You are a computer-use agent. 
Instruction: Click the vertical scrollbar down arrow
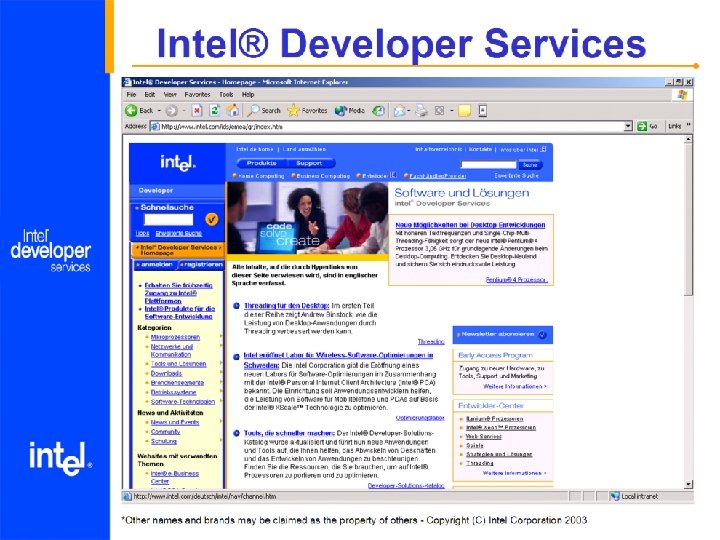[x=688, y=484]
